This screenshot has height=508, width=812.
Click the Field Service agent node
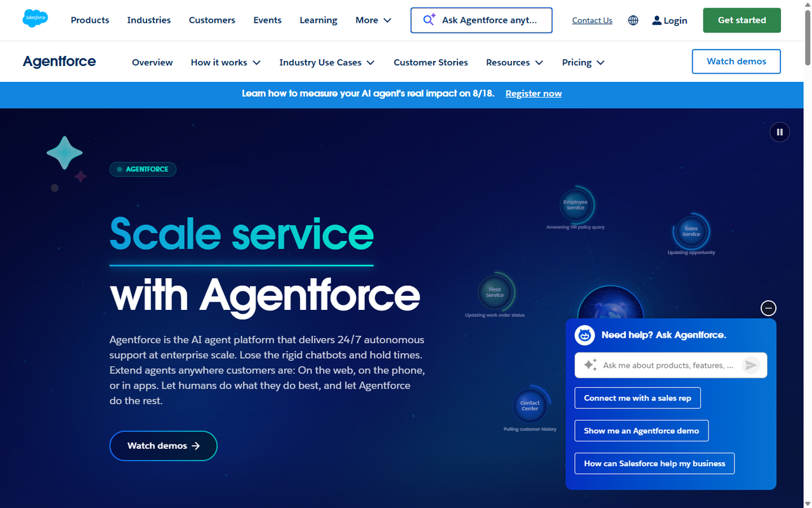coord(495,292)
